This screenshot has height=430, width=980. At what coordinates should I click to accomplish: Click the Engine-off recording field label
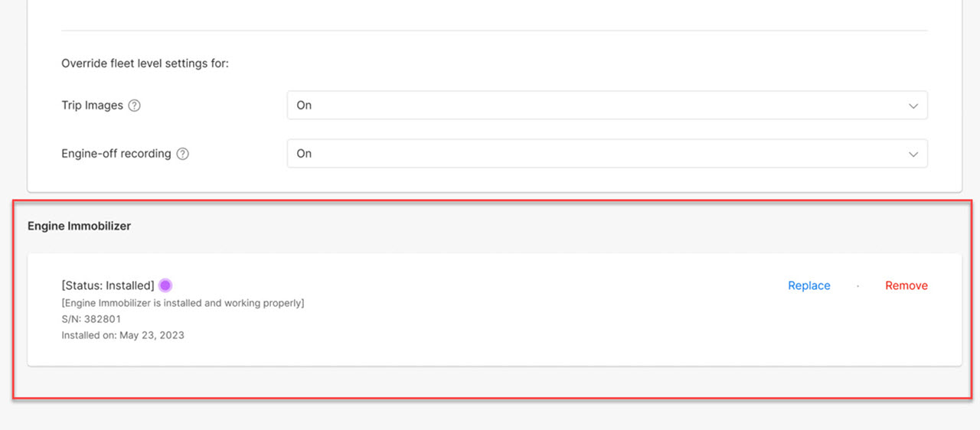pyautogui.click(x=116, y=154)
